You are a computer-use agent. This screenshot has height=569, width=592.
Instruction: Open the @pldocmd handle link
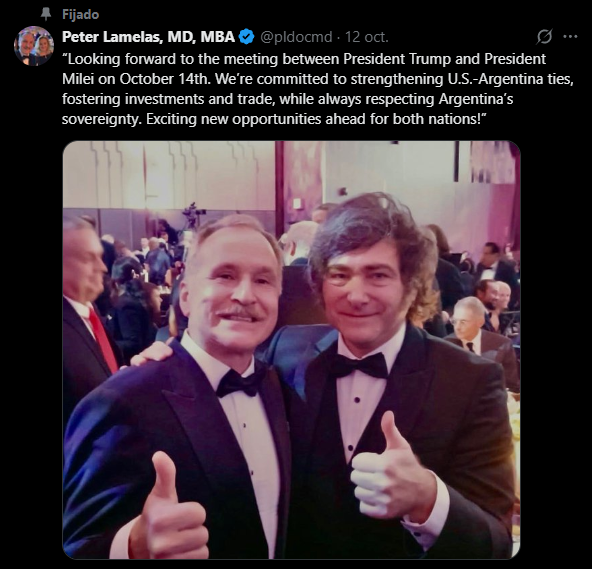click(x=296, y=37)
